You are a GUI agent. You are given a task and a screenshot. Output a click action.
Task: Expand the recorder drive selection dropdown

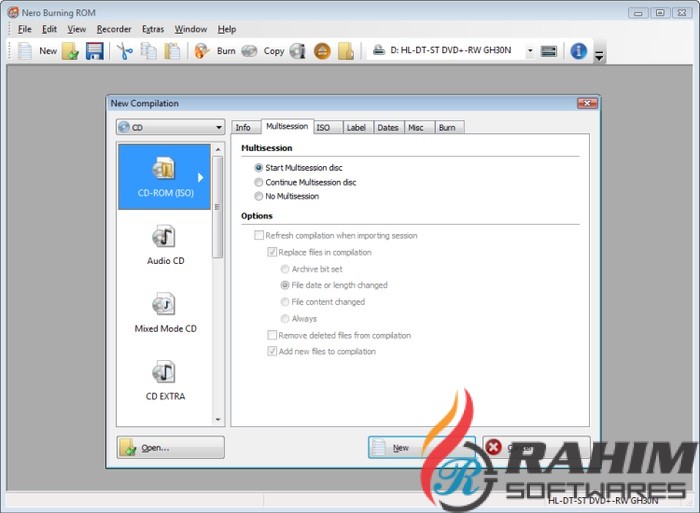530,50
